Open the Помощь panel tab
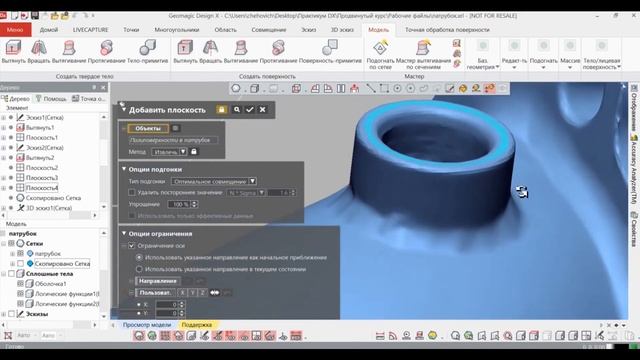 point(51,98)
